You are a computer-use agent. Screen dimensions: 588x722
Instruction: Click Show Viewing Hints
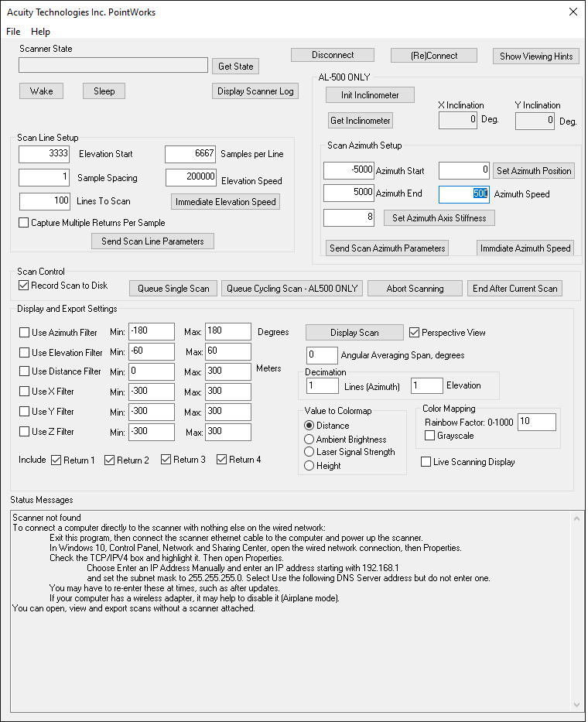point(536,56)
